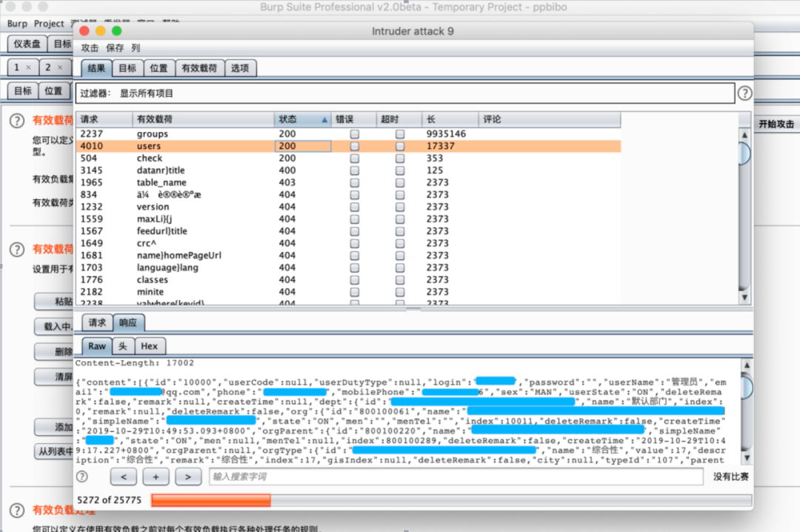Screen dimensions: 800x532
Task: Open the 攻击 menu
Action: (90, 48)
